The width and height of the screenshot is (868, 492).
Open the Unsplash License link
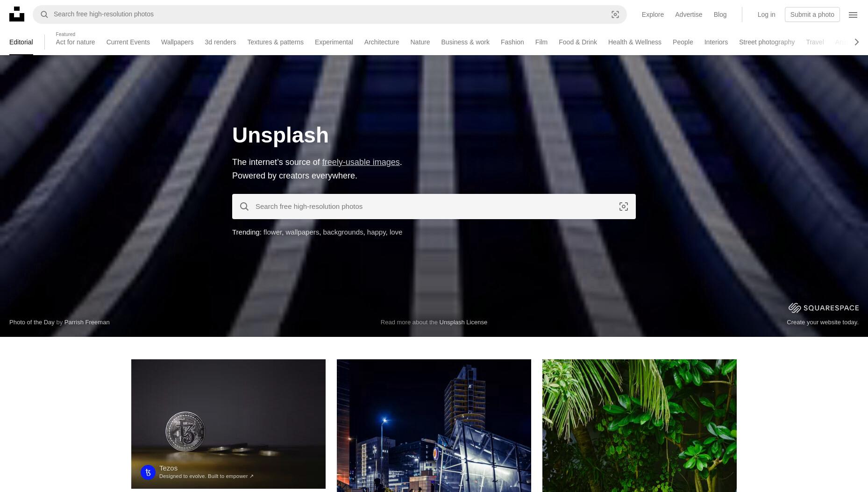(x=463, y=322)
